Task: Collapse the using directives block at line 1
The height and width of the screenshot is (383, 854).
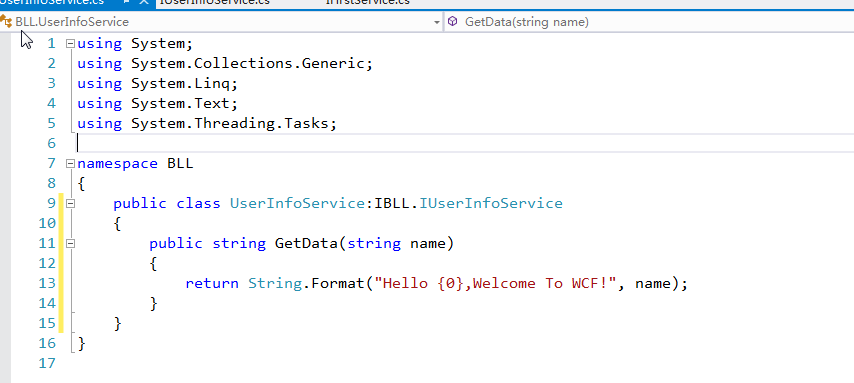Action: point(70,44)
